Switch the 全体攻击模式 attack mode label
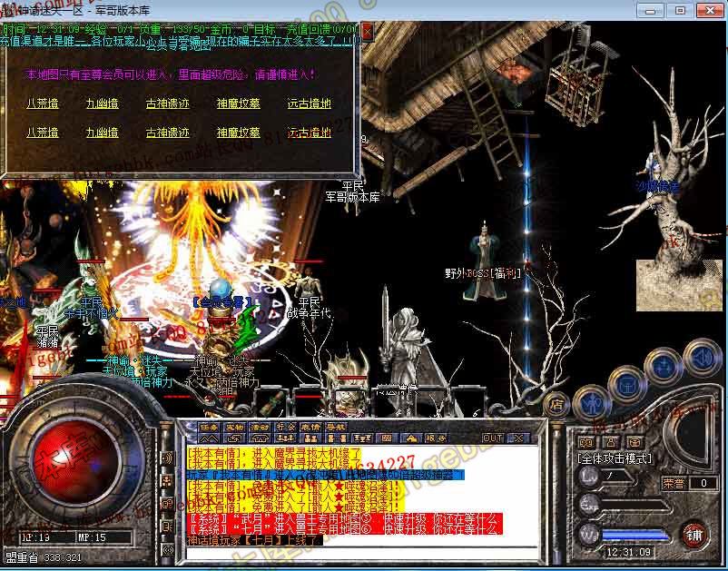Image resolution: width=728 pixels, height=571 pixels. [x=615, y=458]
